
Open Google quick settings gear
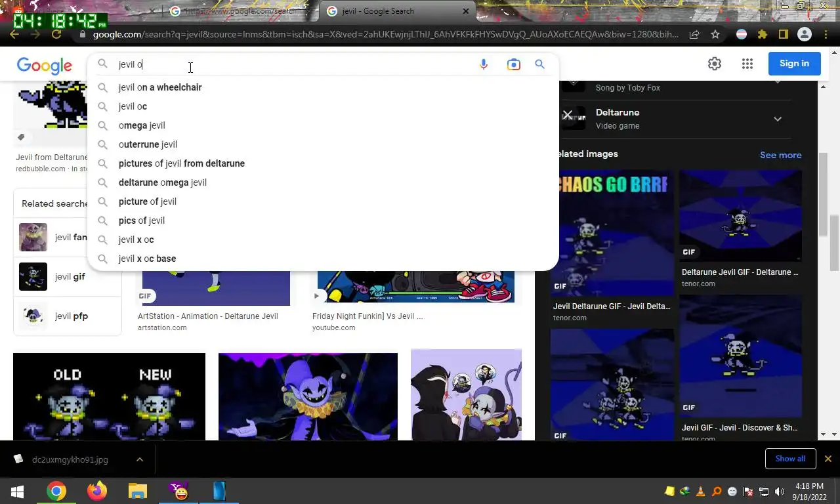[715, 64]
